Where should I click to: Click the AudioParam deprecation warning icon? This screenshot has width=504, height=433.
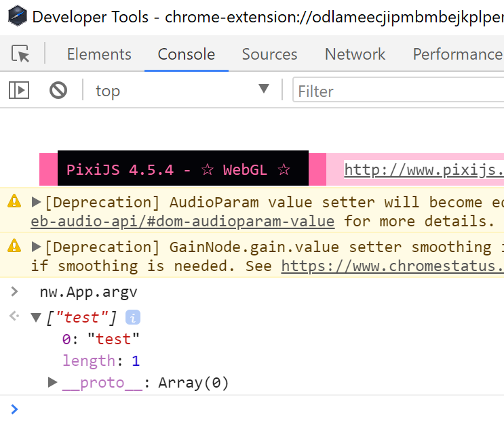[14, 201]
